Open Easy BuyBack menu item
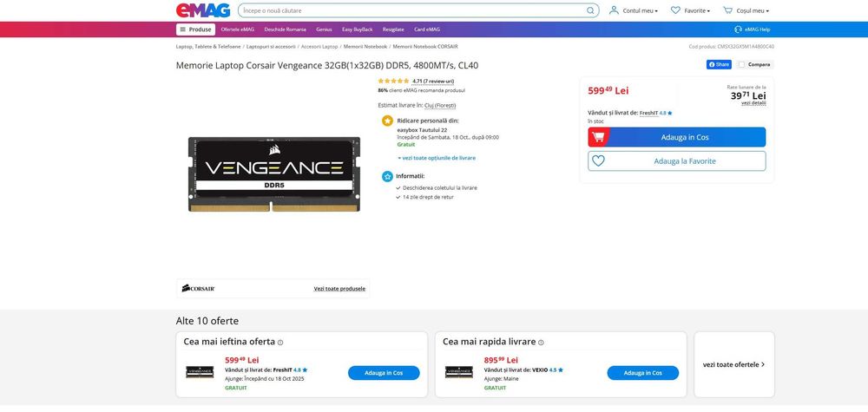Image resolution: width=868 pixels, height=412 pixels. [357, 29]
